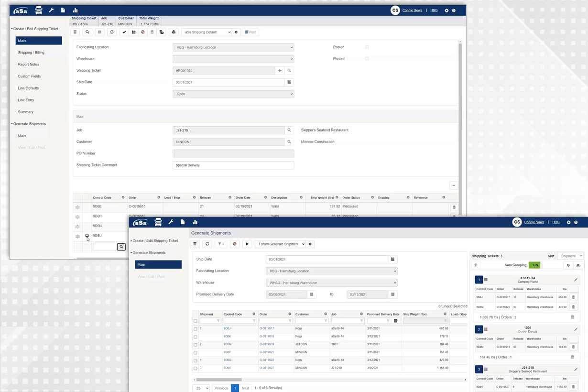This screenshot has width=588, height=392.
Task: Toggle the Posted checkbox
Action: click(367, 47)
